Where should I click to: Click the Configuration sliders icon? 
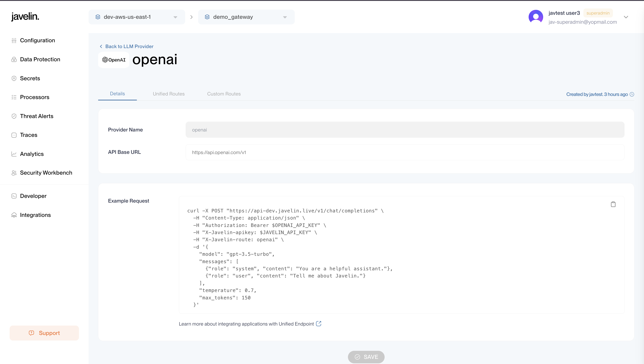(14, 40)
